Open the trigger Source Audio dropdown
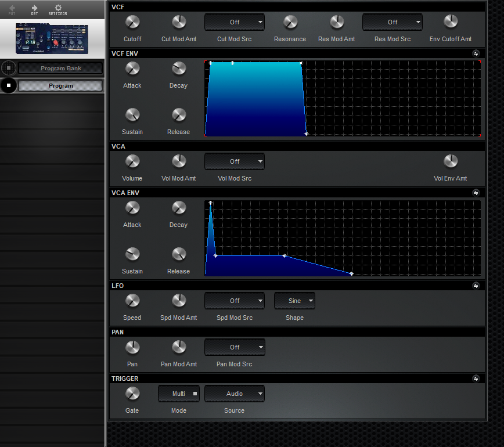 (x=235, y=394)
